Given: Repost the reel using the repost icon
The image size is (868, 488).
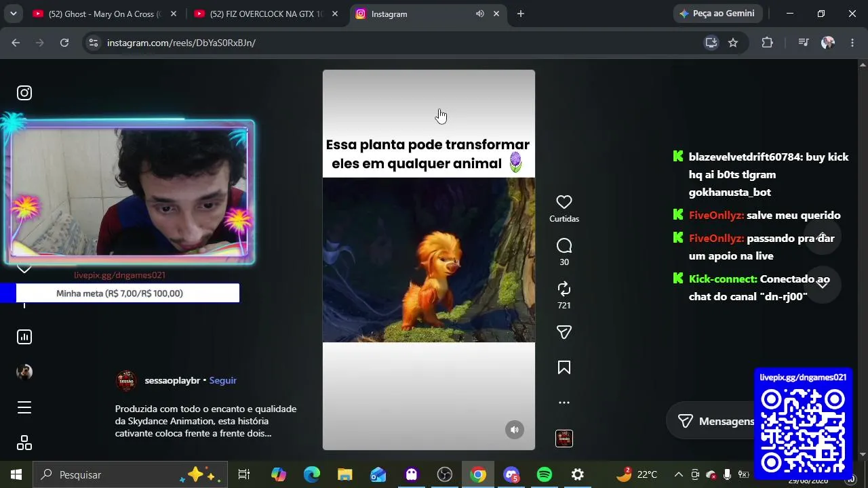Looking at the screenshot, I should [x=564, y=289].
